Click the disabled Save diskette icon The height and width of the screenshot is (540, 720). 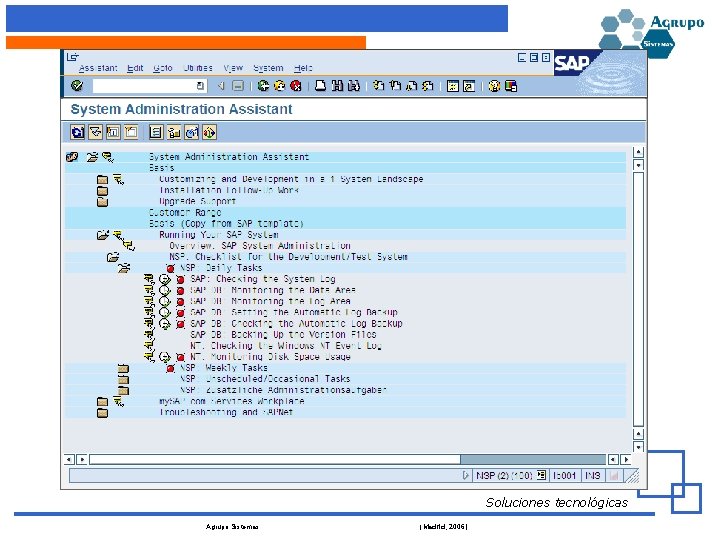tap(238, 85)
